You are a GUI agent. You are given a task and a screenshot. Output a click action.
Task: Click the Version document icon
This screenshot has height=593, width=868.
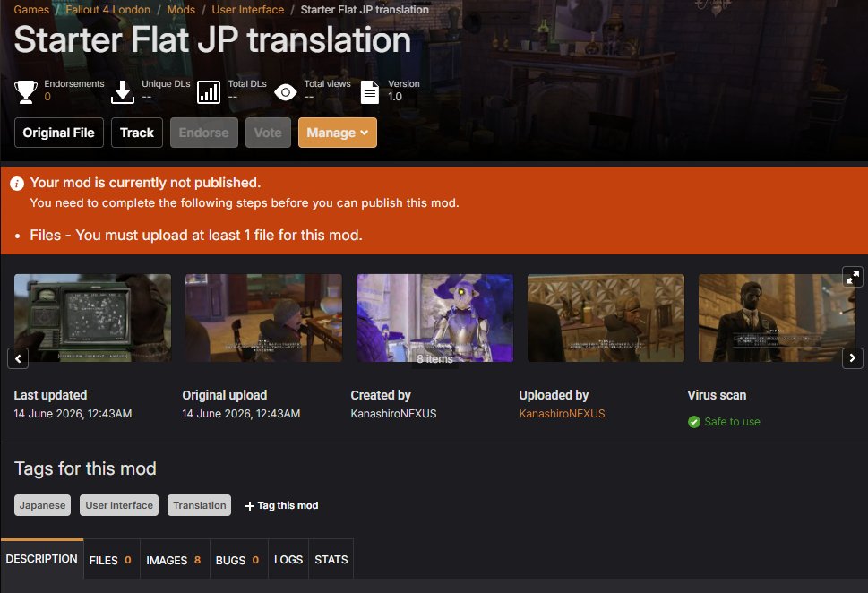pos(370,92)
